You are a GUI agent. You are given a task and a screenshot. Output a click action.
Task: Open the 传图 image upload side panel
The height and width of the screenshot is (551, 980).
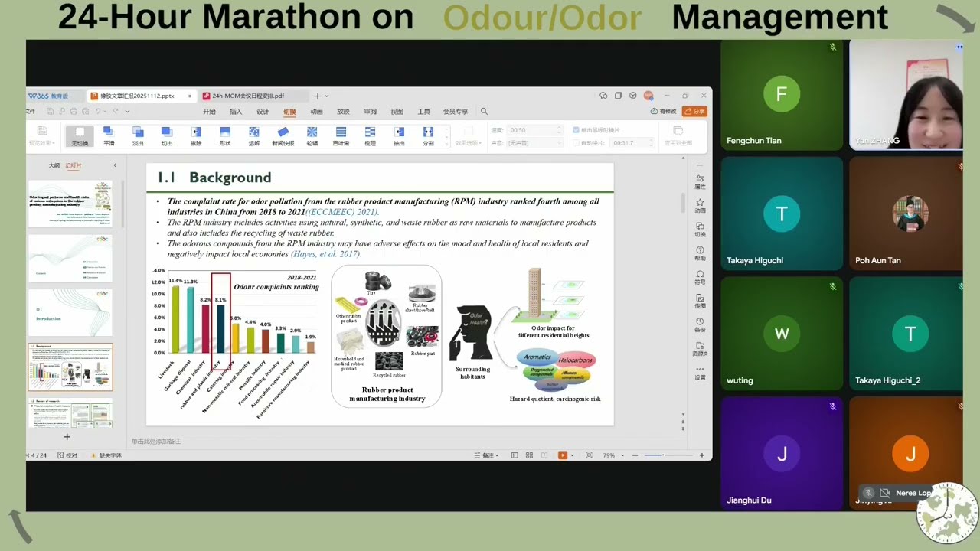coord(700,301)
